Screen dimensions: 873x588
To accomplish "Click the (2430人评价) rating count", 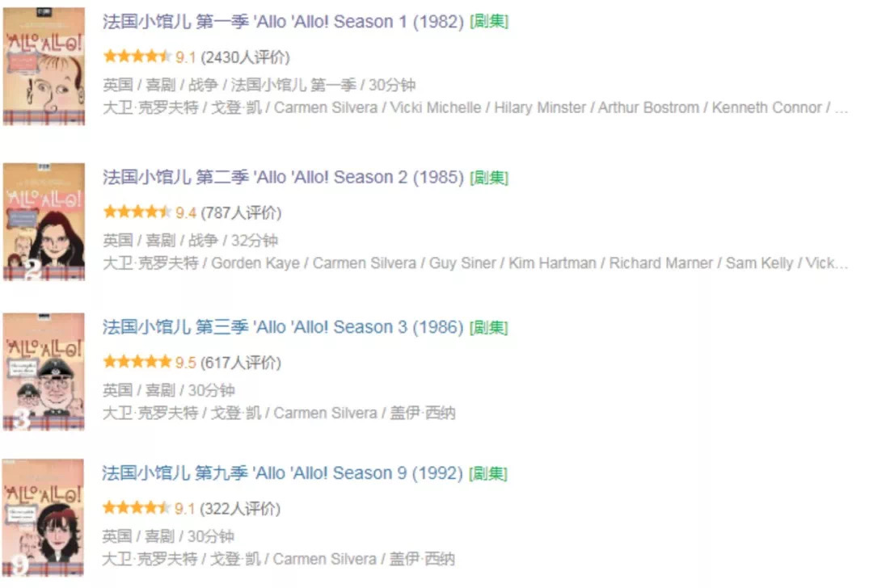I will (x=246, y=57).
